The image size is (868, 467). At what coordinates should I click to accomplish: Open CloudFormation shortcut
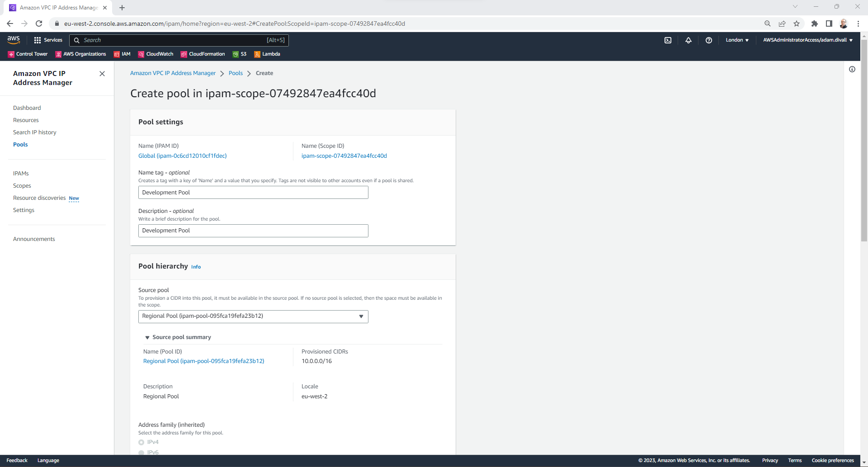click(x=203, y=54)
